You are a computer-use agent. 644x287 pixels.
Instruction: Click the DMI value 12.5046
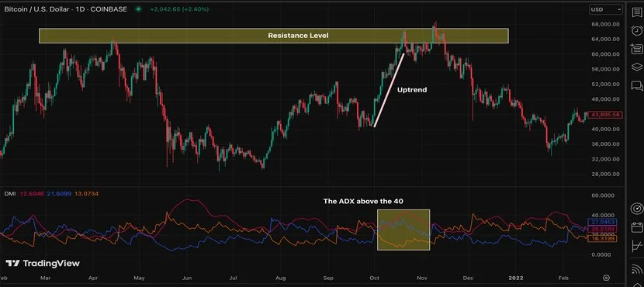point(32,193)
